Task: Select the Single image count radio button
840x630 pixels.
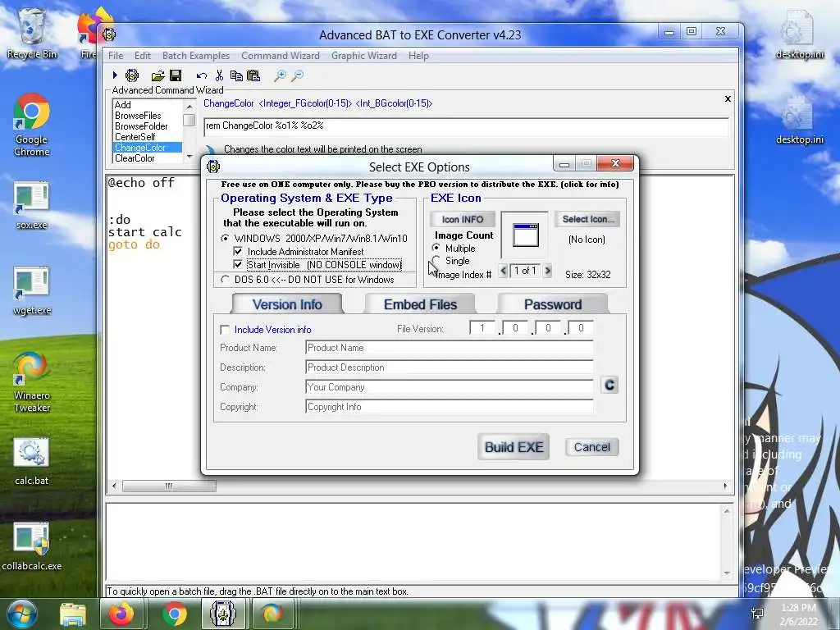Action: click(x=436, y=260)
